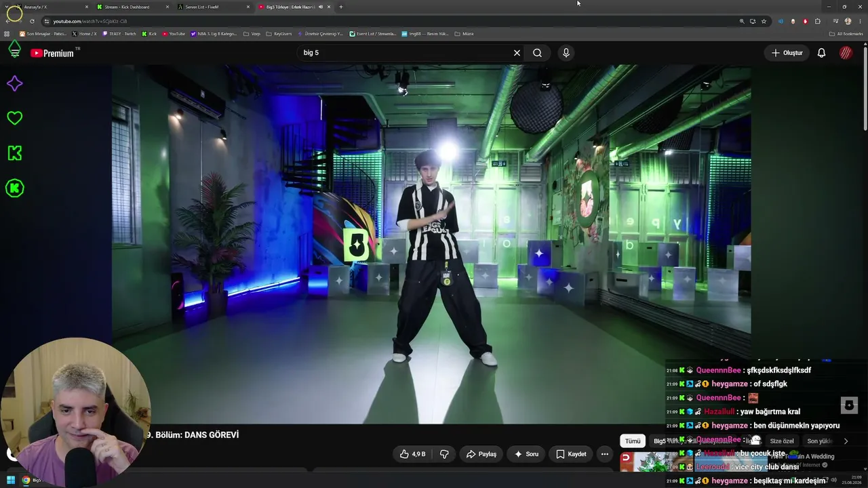
Task: Click the dancer video player
Action: [x=431, y=244]
